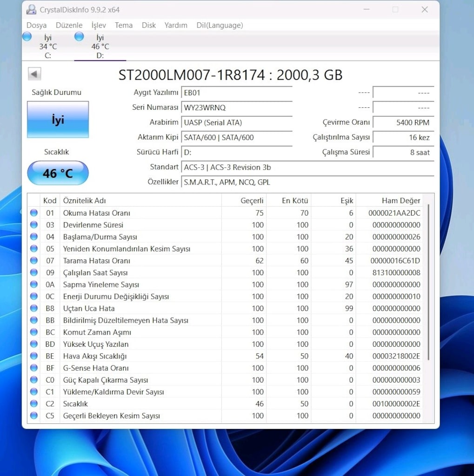Click the Eşik column header
Screen dimensions: 474x476
334,200
